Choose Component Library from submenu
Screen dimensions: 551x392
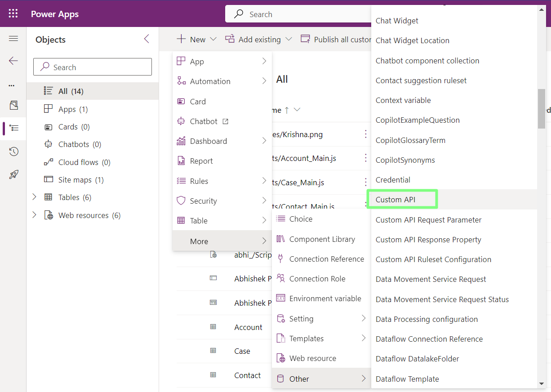321,239
